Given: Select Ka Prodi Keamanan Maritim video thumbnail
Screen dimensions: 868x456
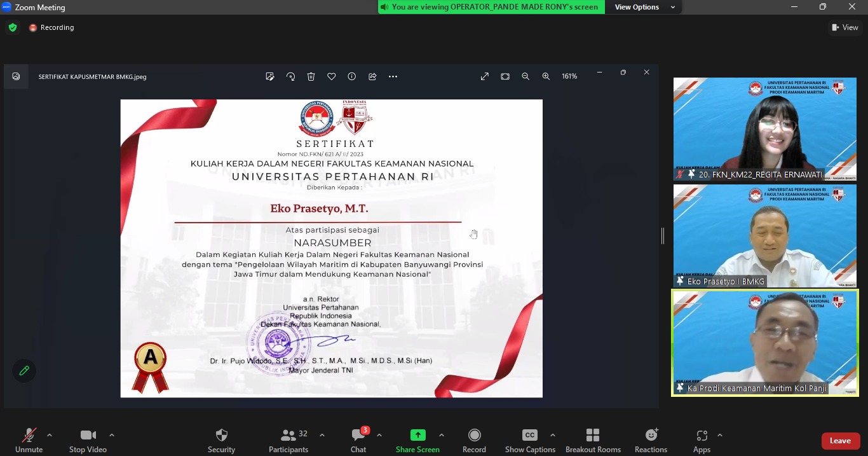Looking at the screenshot, I should [x=765, y=343].
